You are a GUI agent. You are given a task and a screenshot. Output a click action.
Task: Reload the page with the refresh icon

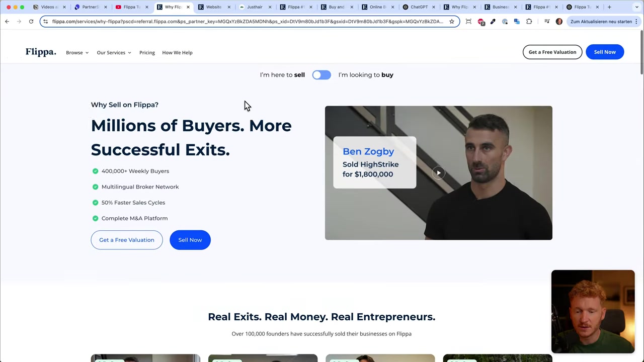click(31, 22)
